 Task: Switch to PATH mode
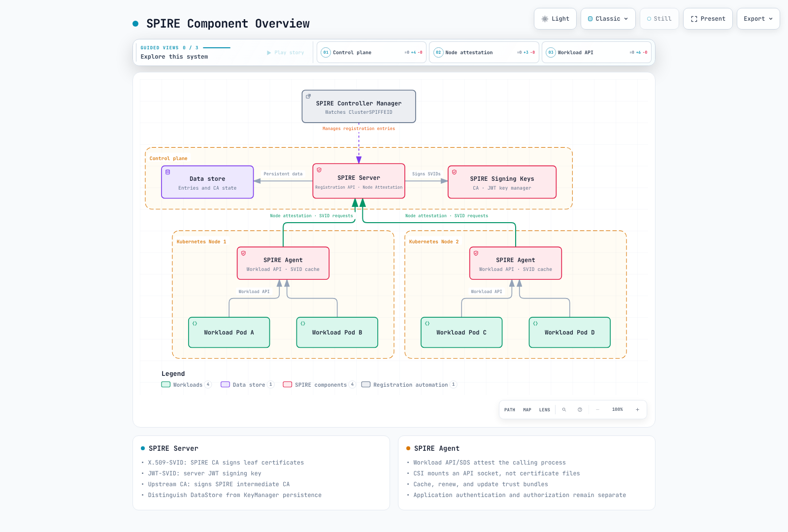point(510,409)
